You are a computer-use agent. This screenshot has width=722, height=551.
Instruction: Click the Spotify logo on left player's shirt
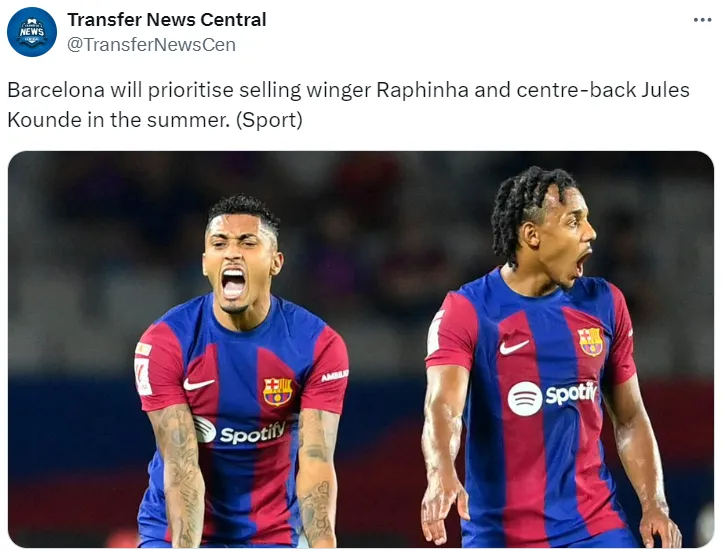pyautogui.click(x=239, y=431)
